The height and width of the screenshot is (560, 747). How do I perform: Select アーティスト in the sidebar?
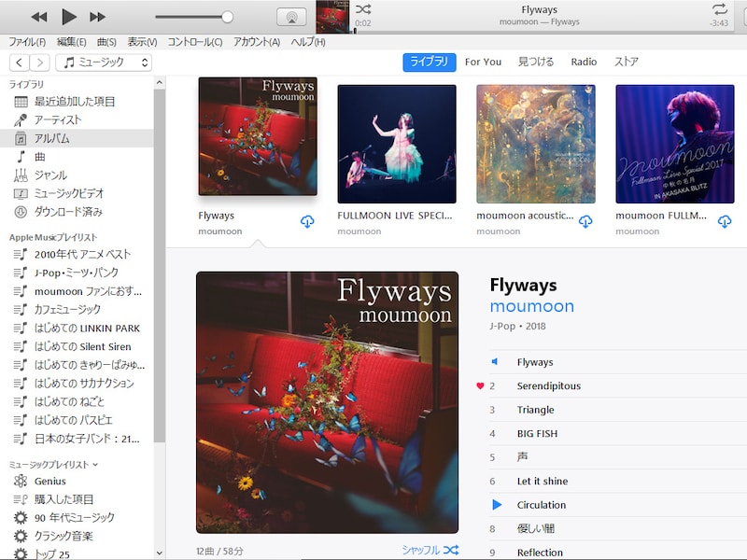coord(77,120)
